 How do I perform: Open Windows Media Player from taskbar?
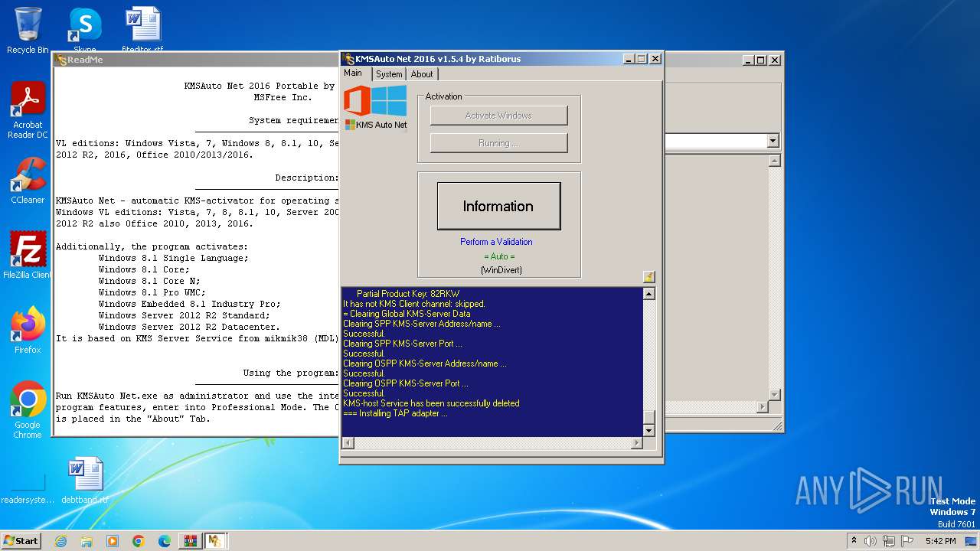pyautogui.click(x=113, y=541)
